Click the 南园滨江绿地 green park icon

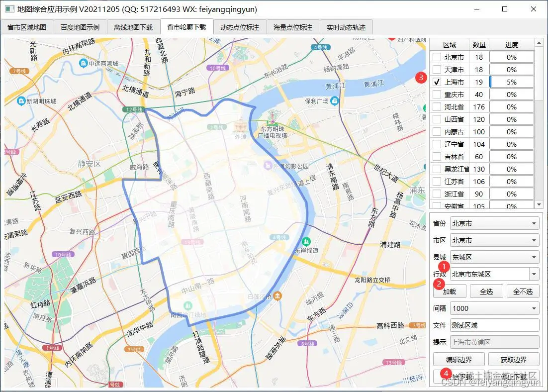coord(187,305)
